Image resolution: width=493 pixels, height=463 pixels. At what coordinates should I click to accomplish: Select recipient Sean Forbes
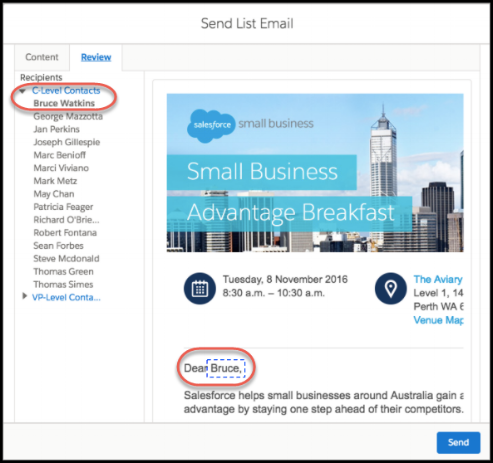point(58,246)
